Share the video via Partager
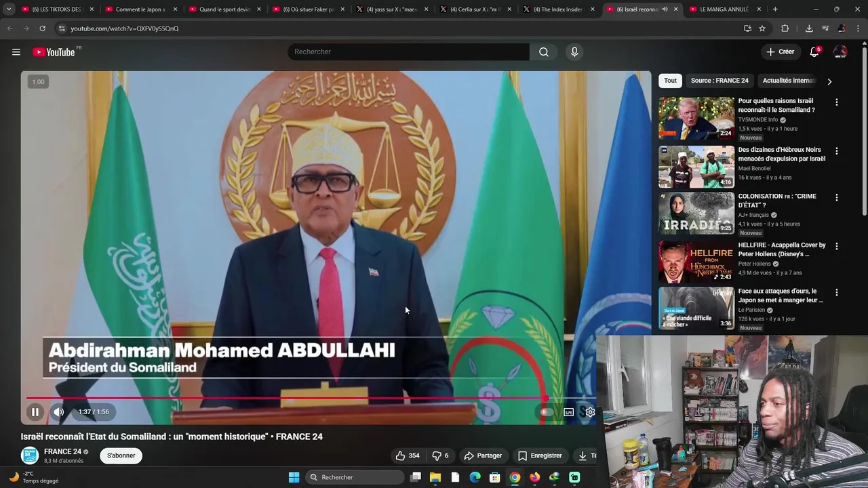Image resolution: width=868 pixels, height=488 pixels. 483,455
